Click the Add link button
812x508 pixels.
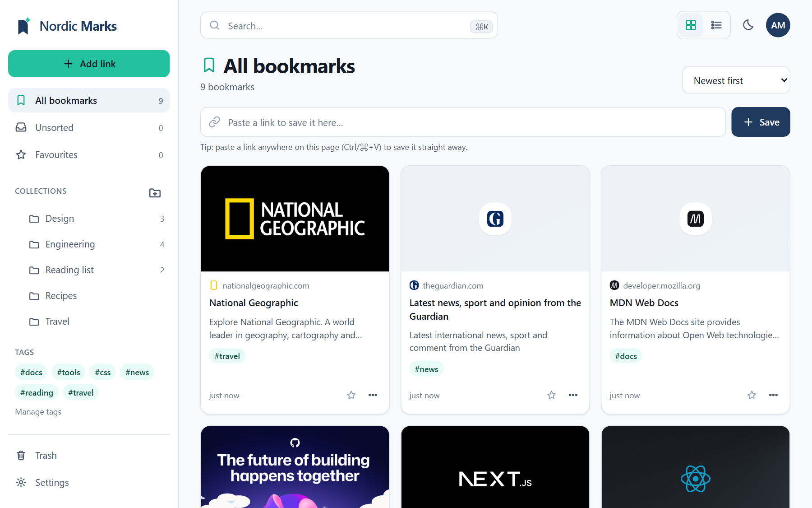tap(89, 64)
